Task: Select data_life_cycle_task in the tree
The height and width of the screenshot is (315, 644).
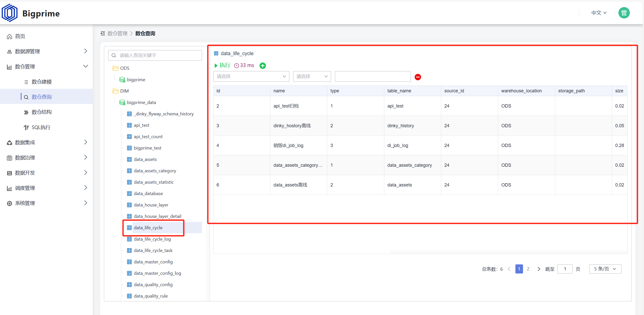Action: pyautogui.click(x=153, y=250)
